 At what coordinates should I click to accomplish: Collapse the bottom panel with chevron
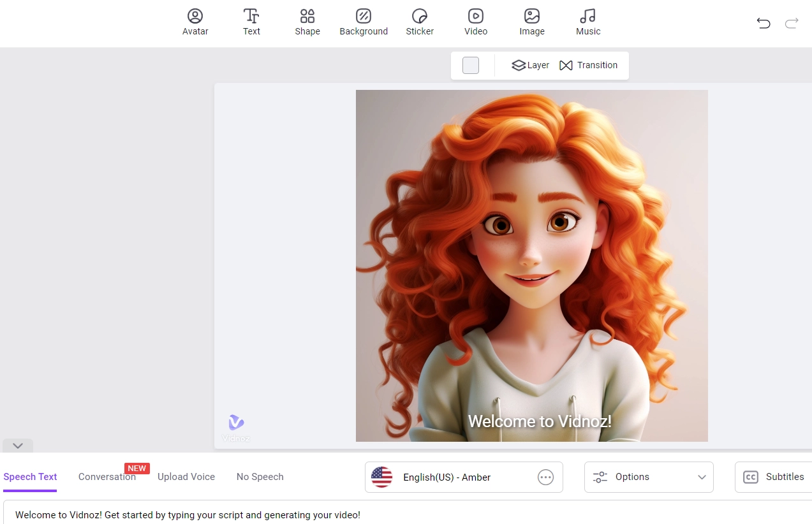18,446
